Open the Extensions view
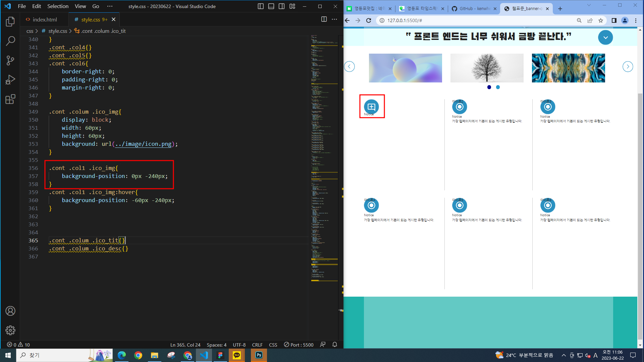The image size is (644, 362). [x=10, y=99]
